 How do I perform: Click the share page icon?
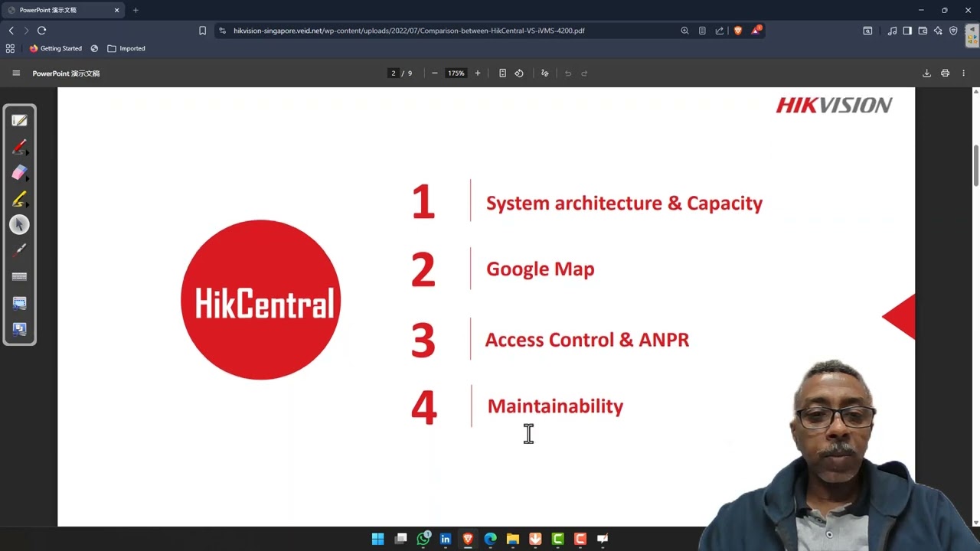[x=720, y=31]
